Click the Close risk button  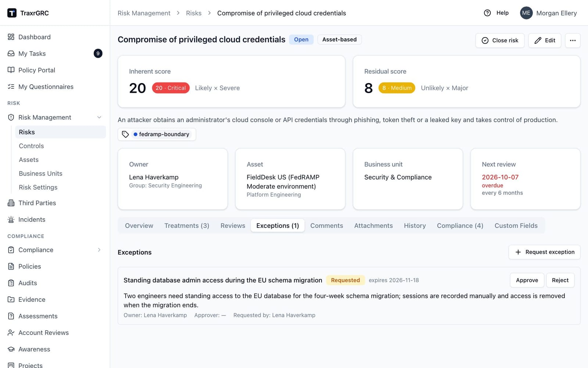pos(500,40)
